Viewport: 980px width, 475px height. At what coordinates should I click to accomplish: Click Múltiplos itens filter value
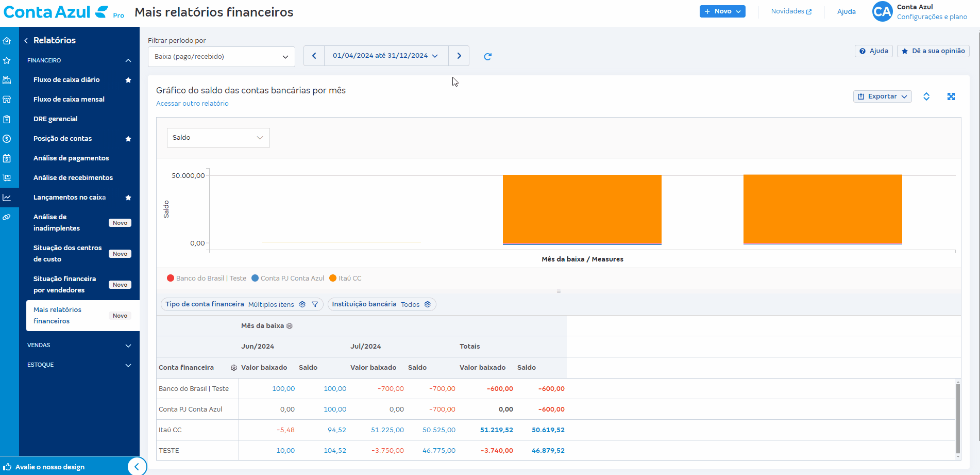pos(271,305)
